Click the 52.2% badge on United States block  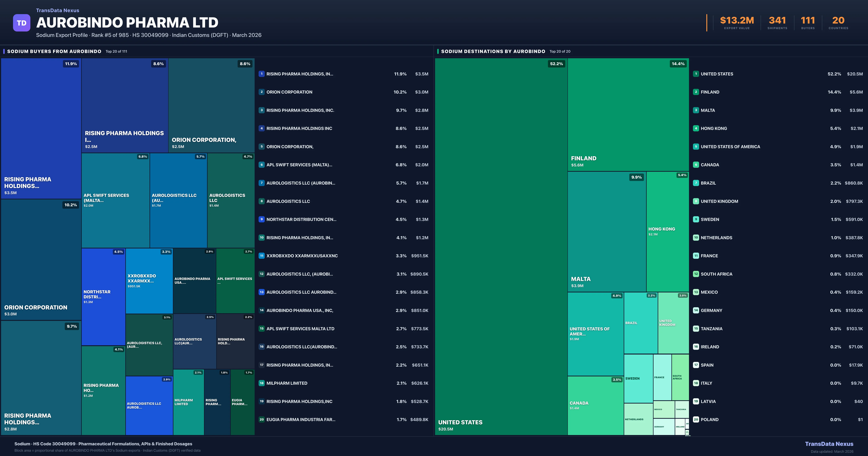pos(556,64)
